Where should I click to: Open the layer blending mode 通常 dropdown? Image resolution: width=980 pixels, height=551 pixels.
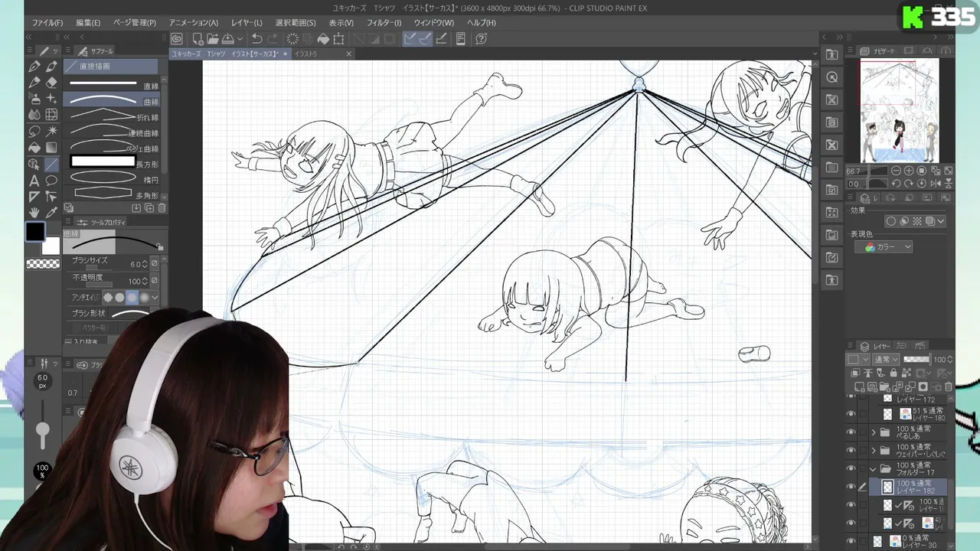[886, 360]
